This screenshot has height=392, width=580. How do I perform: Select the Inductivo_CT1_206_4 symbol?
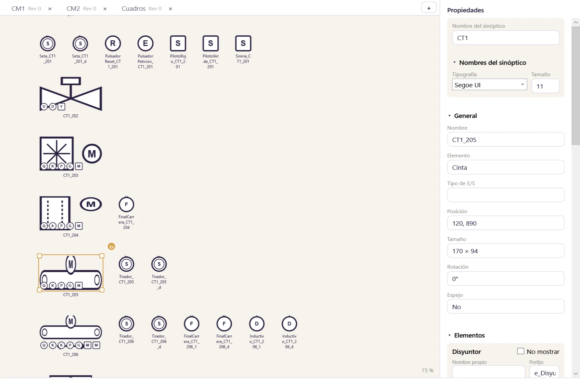pos(289,323)
